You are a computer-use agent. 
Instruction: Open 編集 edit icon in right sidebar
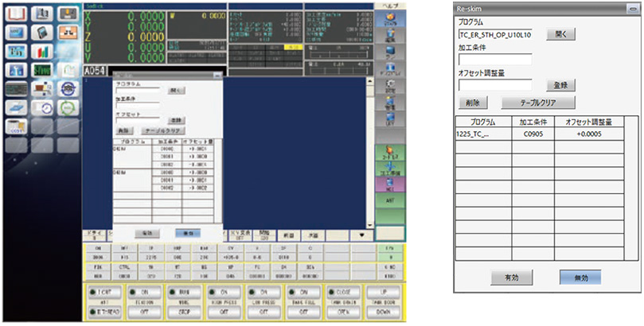pyautogui.click(x=390, y=36)
